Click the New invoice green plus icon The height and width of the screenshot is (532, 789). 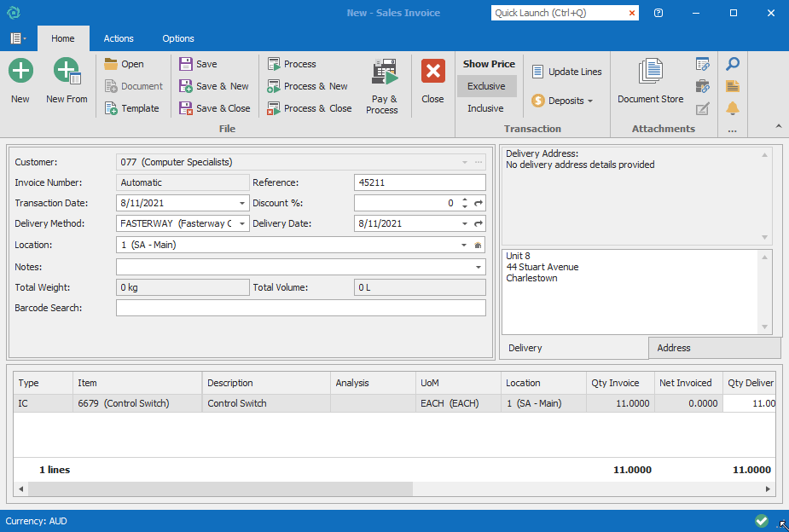coord(20,72)
